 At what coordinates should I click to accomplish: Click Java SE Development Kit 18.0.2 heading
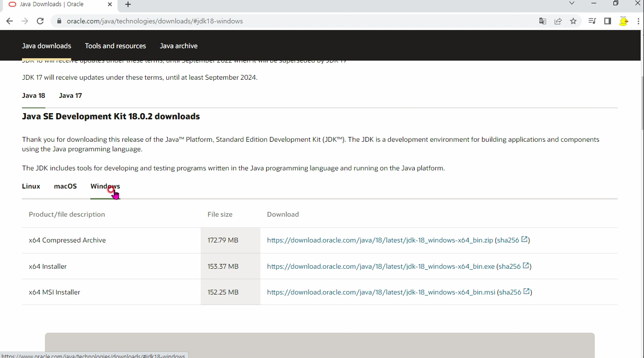[x=111, y=116]
